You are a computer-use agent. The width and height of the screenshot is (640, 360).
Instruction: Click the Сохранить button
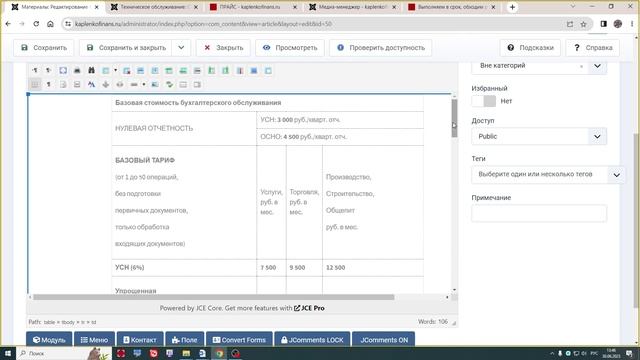(x=44, y=48)
